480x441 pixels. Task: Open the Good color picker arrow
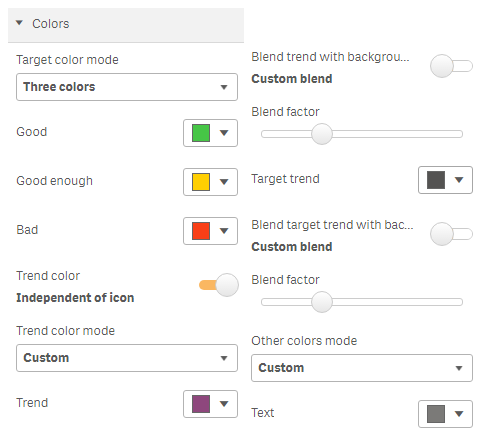click(x=224, y=133)
